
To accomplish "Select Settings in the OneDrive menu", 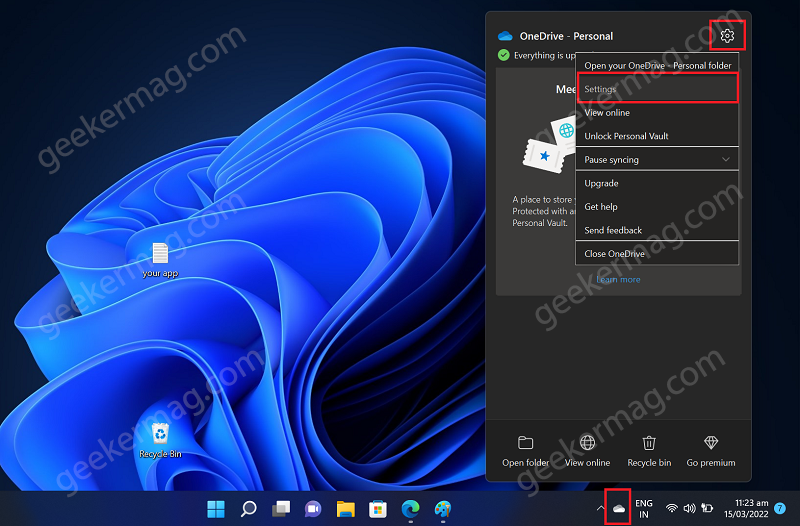I will (657, 89).
